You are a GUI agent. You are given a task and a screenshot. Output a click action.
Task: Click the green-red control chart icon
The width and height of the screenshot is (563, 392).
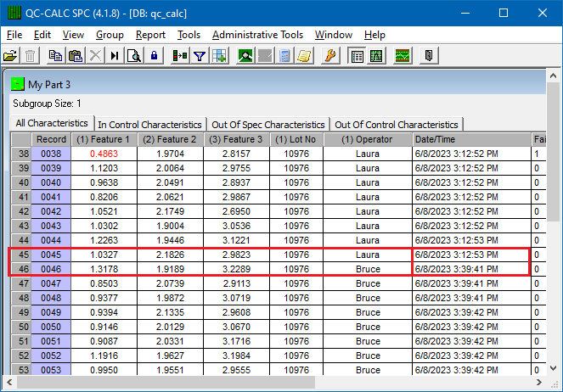coord(403,56)
